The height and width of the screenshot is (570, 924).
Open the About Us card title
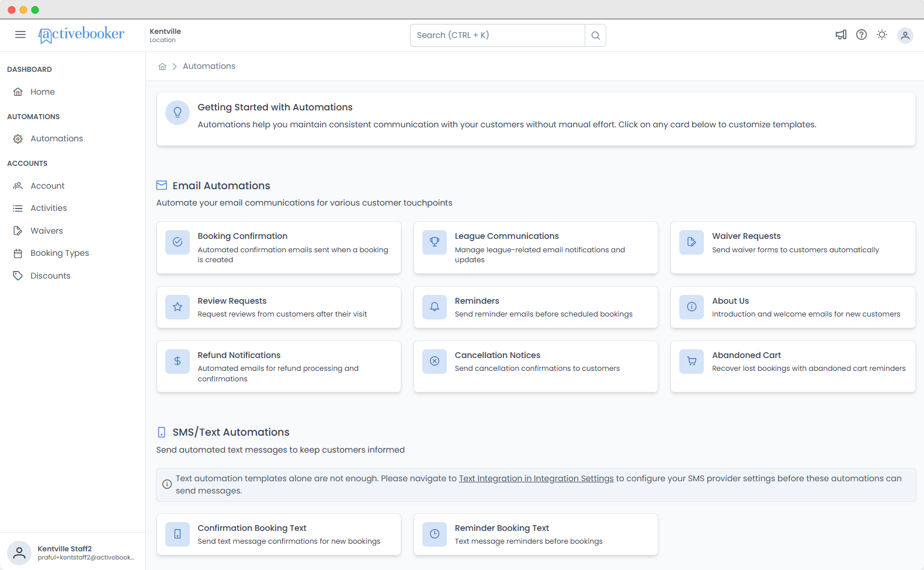tap(731, 301)
